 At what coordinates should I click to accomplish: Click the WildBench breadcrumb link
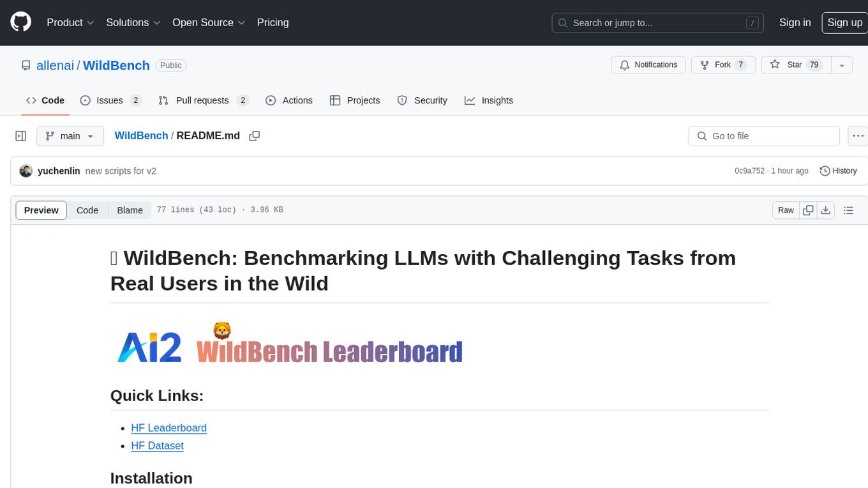(x=141, y=135)
